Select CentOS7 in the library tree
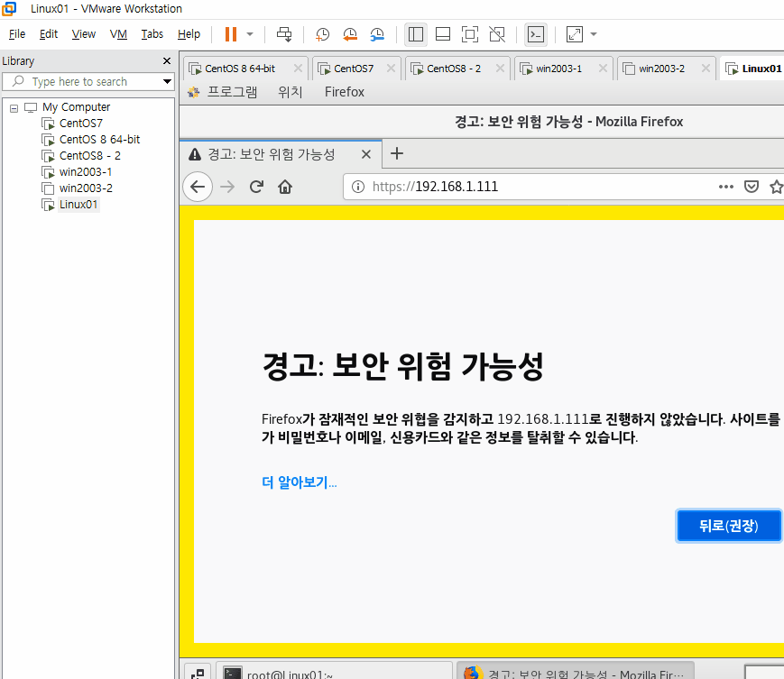This screenshot has height=679, width=784. pos(81,123)
